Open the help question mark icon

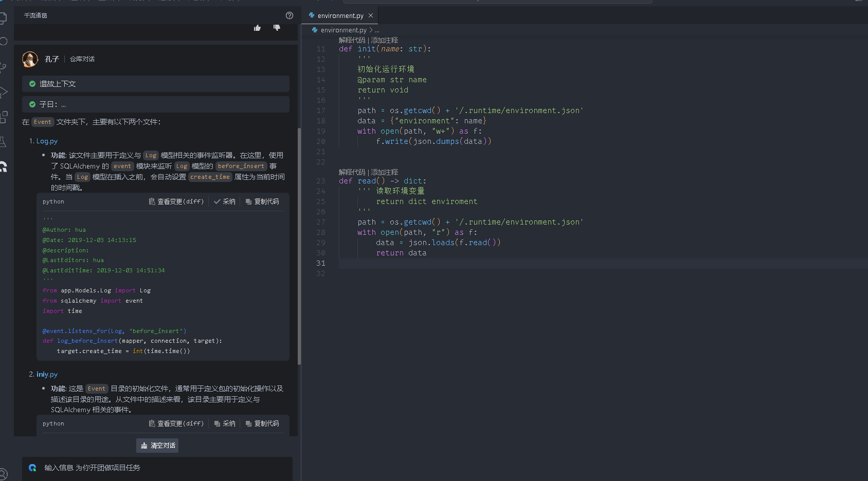(x=290, y=15)
